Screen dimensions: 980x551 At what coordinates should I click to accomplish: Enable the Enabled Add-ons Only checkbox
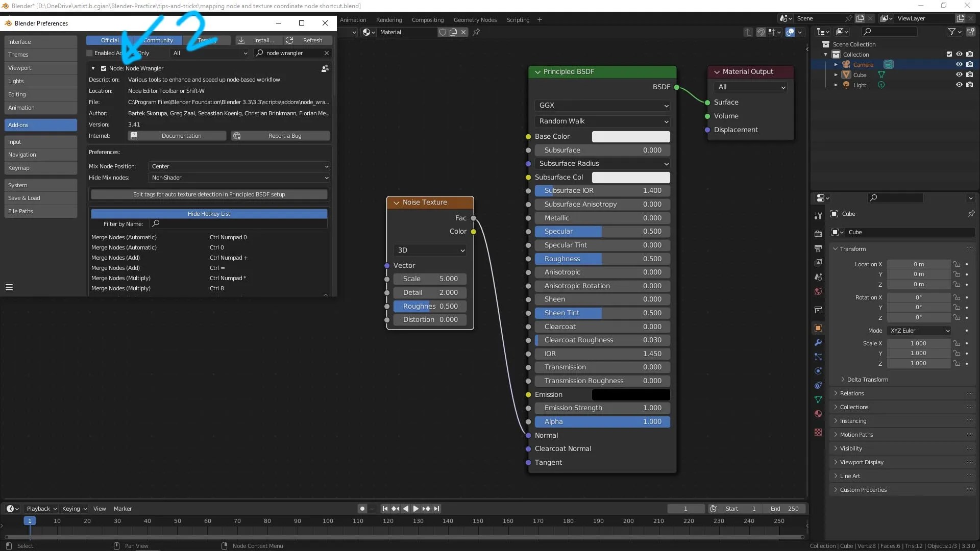pos(89,53)
